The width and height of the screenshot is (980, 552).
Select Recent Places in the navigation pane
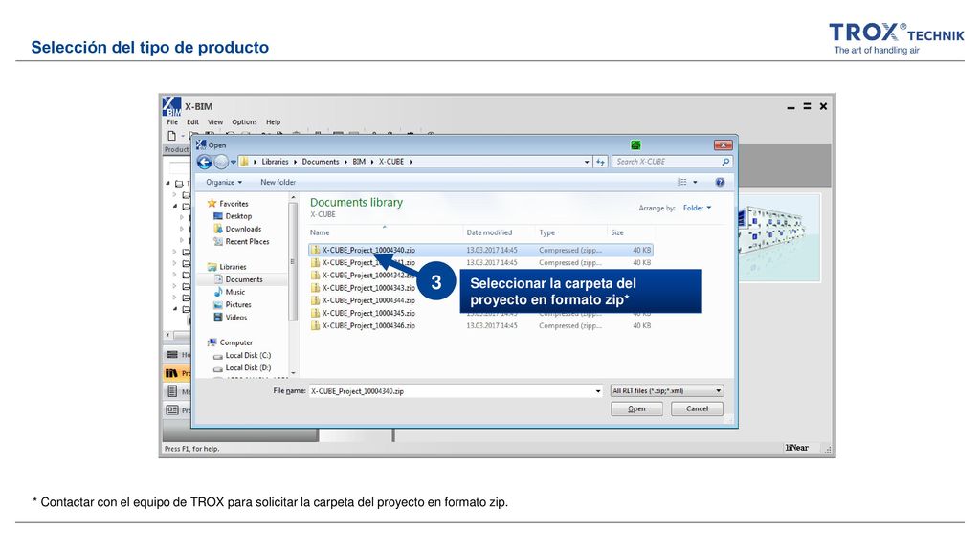[248, 242]
